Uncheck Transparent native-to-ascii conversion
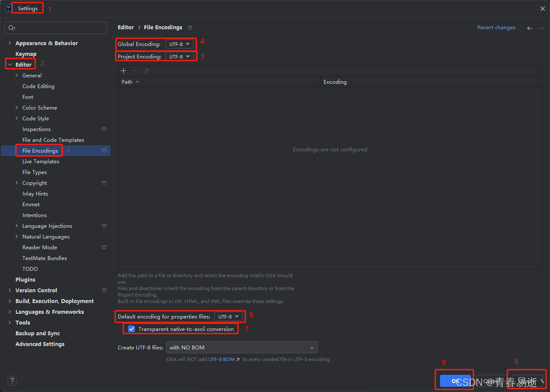Viewport: 550px width, 392px height. click(x=131, y=329)
